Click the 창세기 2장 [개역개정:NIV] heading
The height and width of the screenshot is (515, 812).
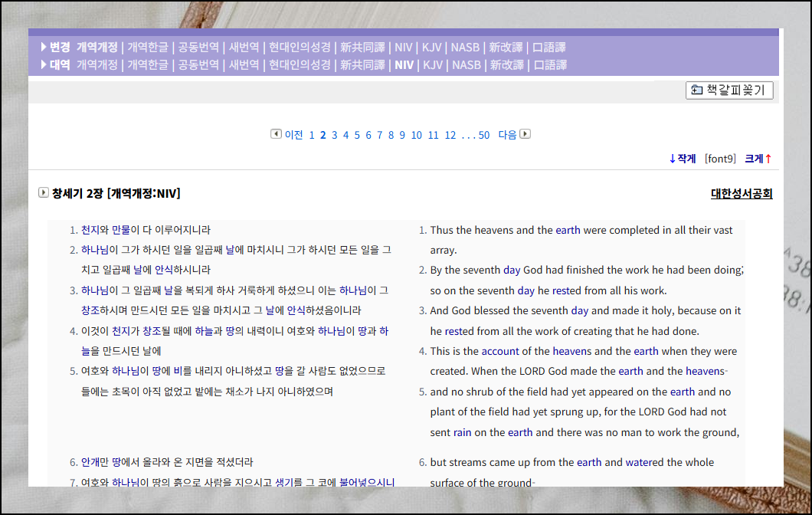point(116,193)
